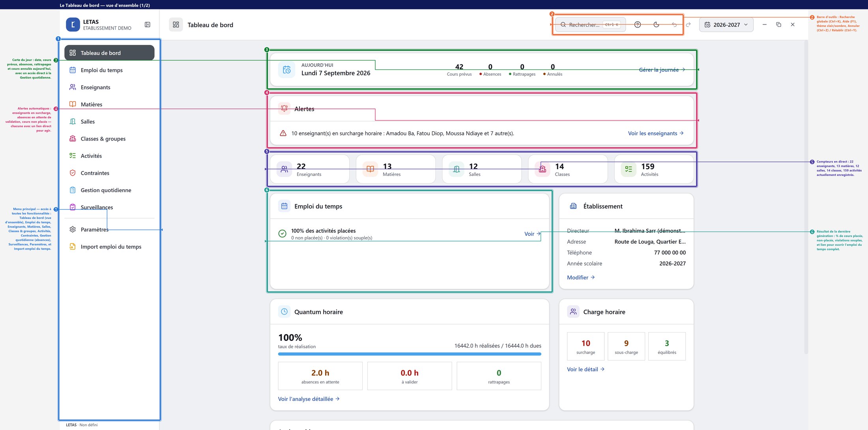
Task: Select Tableau de bord in the sidebar
Action: click(109, 53)
